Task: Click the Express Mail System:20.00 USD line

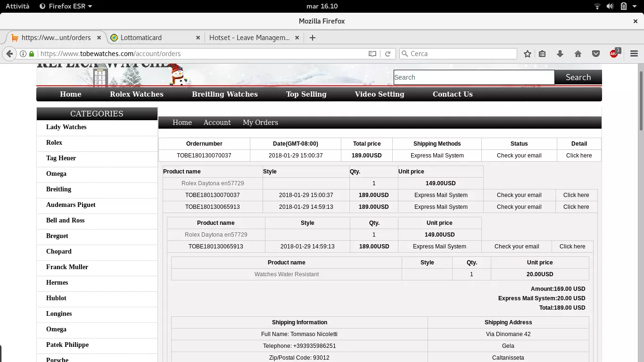Action: [542, 298]
